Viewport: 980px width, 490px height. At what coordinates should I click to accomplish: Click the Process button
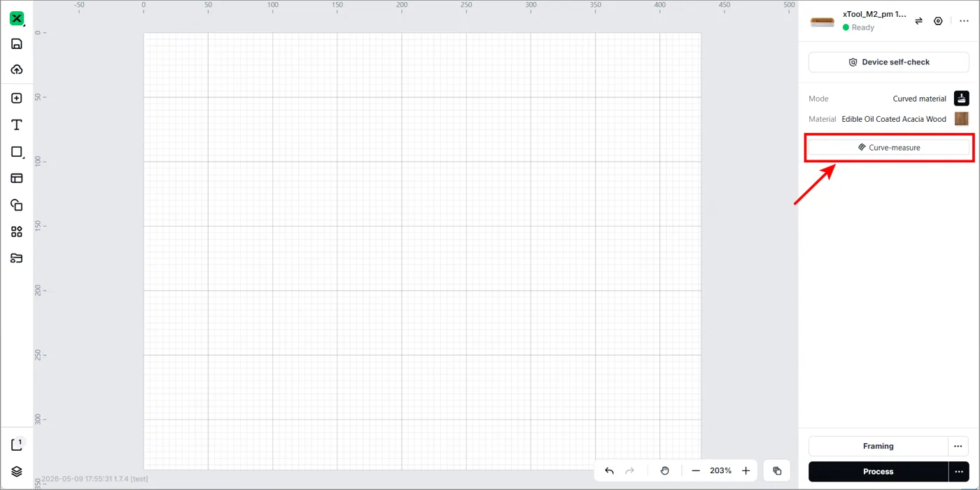878,472
